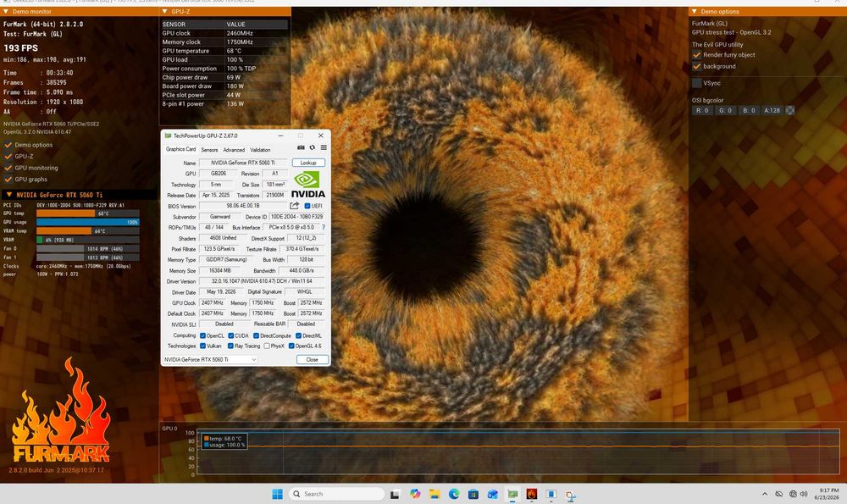
Task: Toggle the Demo options checkbox in Demo monitor
Action: 8,145
